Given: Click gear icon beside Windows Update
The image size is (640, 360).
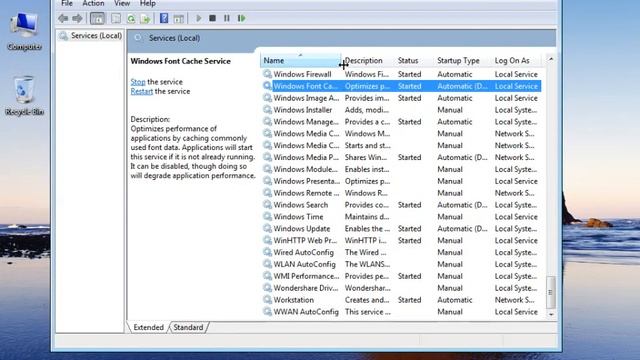Looking at the screenshot, I should [267, 228].
